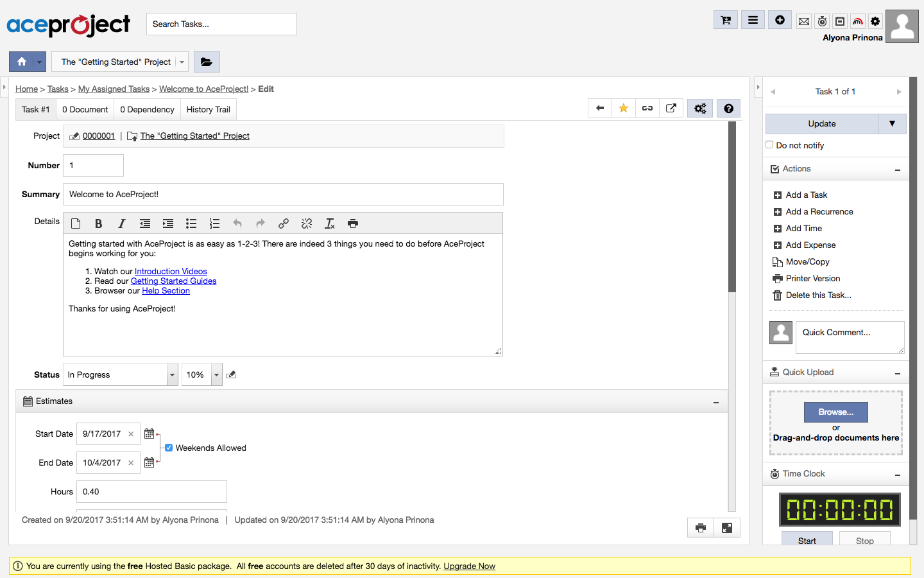924x578 pixels.
Task: Click Browse to upload a document
Action: point(836,412)
